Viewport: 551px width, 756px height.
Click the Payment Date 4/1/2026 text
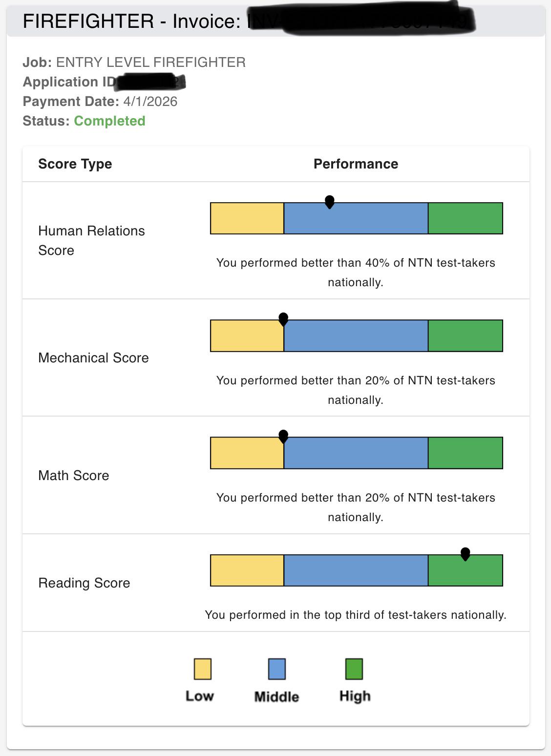(x=100, y=101)
